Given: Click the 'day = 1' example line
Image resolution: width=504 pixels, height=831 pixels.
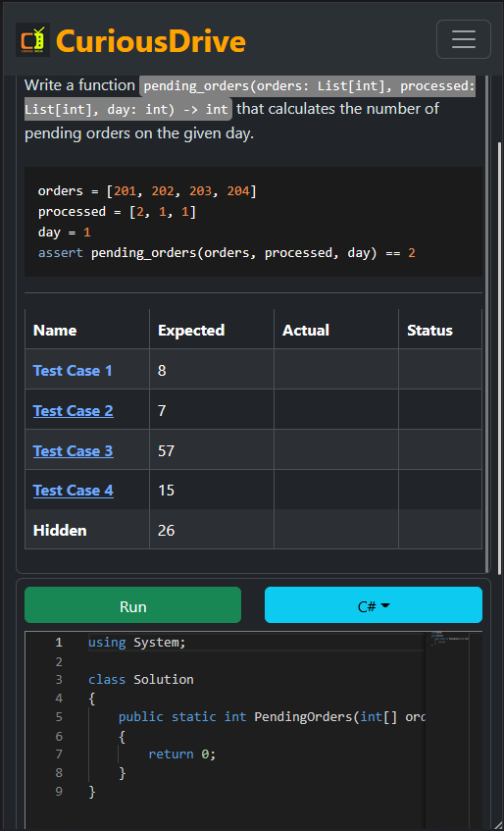Looking at the screenshot, I should click(65, 233).
